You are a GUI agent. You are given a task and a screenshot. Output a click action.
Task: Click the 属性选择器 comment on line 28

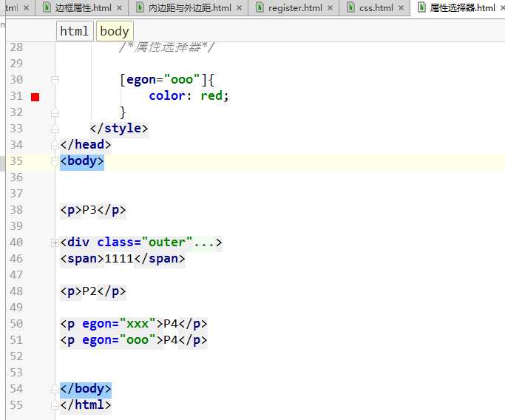coord(166,47)
